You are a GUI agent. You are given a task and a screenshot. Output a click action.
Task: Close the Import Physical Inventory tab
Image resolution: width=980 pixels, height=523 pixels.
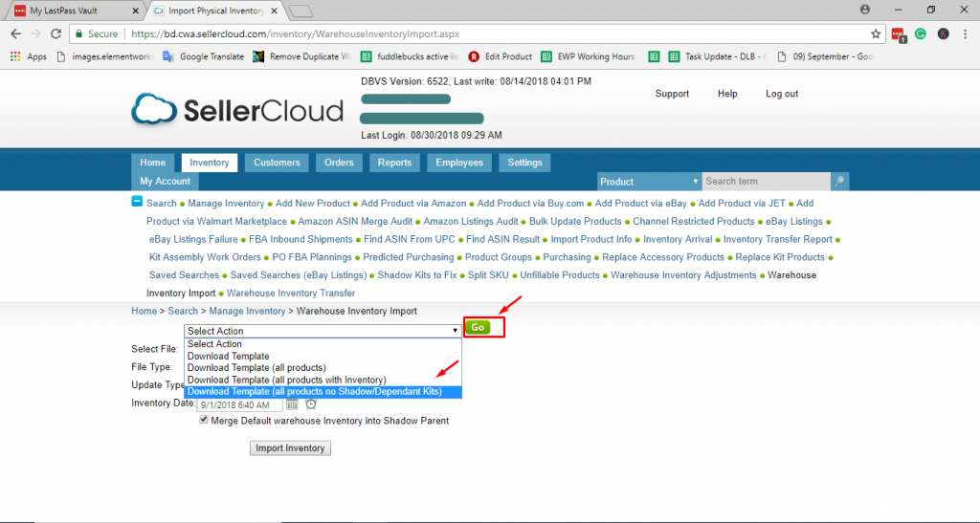(274, 11)
